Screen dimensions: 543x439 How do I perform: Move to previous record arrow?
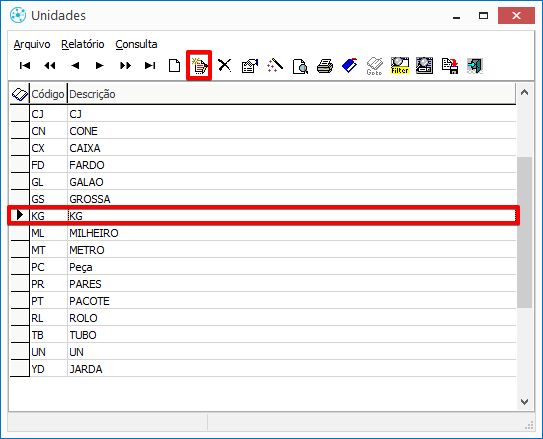(75, 65)
